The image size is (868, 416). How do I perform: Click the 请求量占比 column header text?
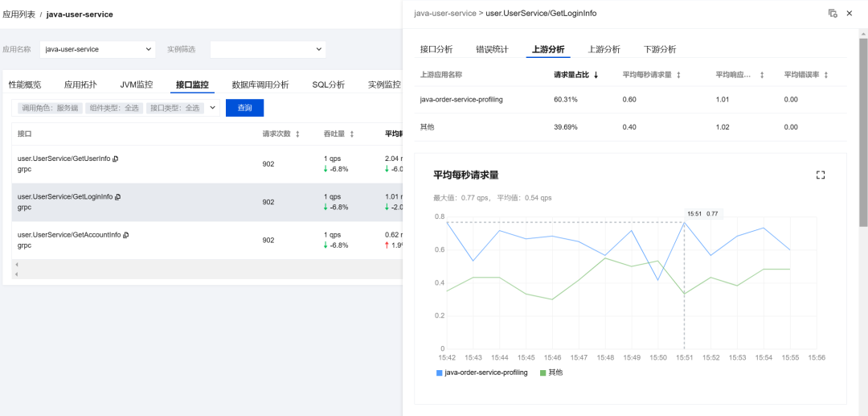point(572,75)
